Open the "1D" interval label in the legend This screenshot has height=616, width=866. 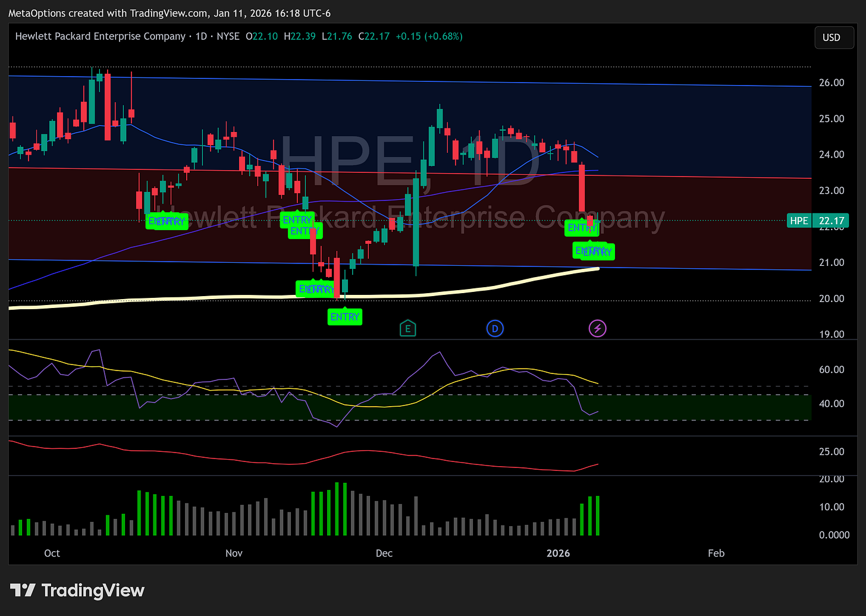pos(200,36)
